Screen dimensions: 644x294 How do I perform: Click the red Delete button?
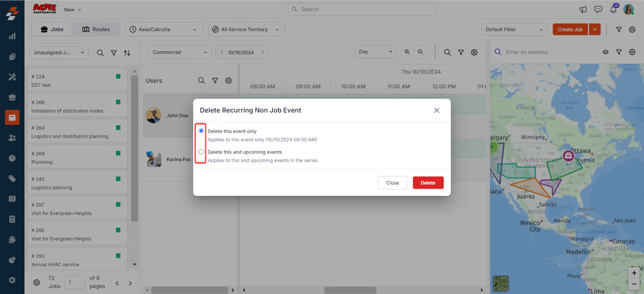(x=428, y=183)
